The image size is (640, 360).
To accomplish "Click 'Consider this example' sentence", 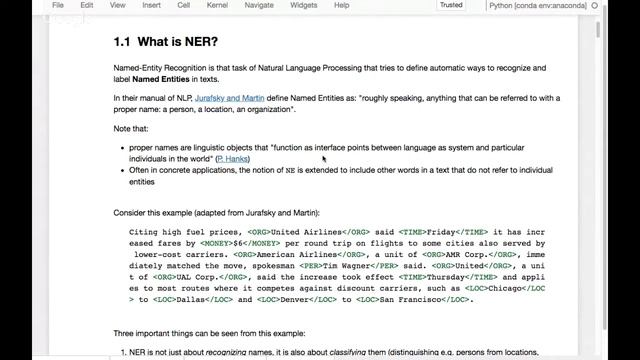I will (216, 213).
